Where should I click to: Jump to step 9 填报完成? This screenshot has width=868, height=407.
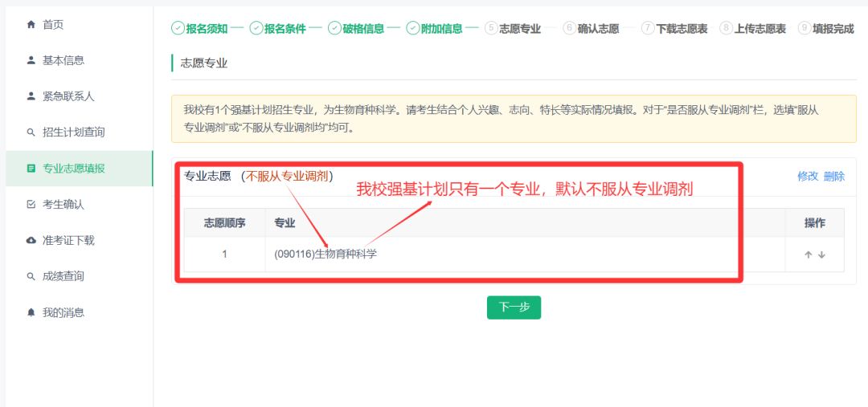[x=825, y=28]
